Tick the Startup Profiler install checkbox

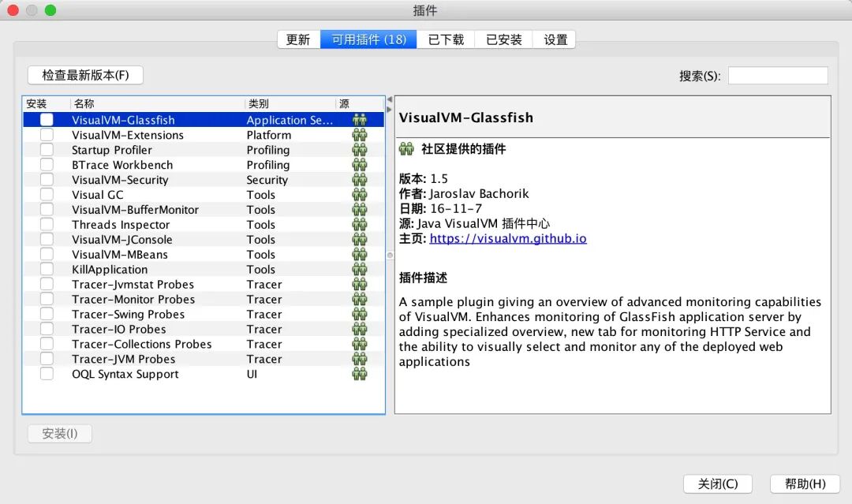(x=47, y=150)
